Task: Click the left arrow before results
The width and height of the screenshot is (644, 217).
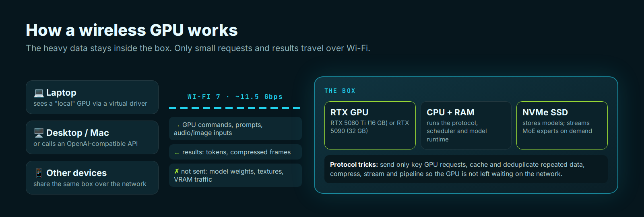Action: point(177,153)
